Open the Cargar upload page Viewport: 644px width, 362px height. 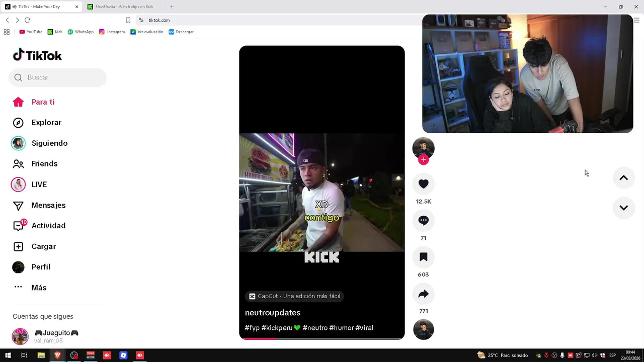click(x=34, y=246)
